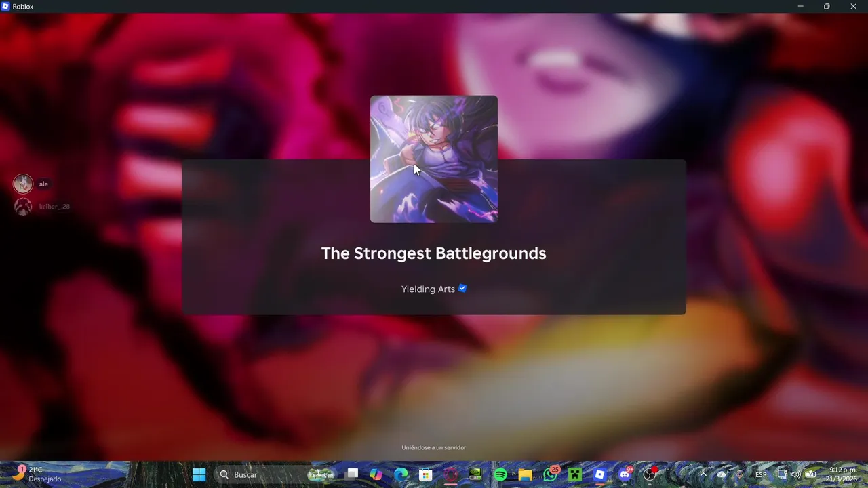Open OBS Studio from the taskbar

coord(650,474)
